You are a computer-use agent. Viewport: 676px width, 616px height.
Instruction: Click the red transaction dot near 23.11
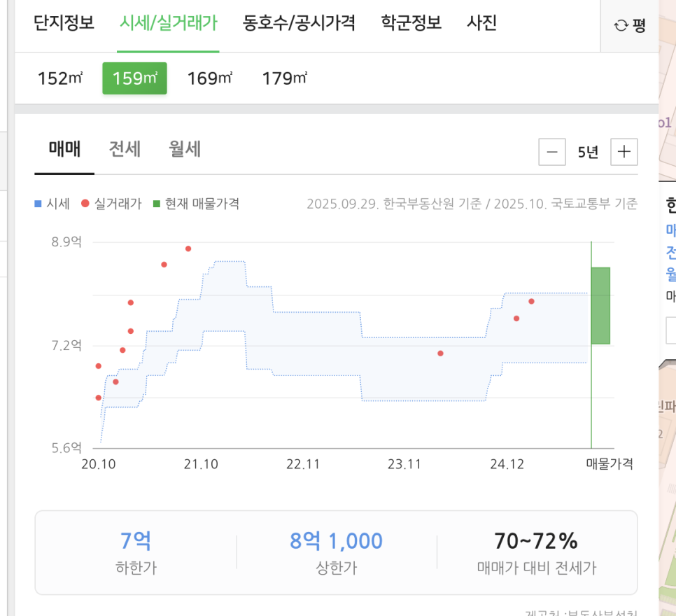coord(440,353)
